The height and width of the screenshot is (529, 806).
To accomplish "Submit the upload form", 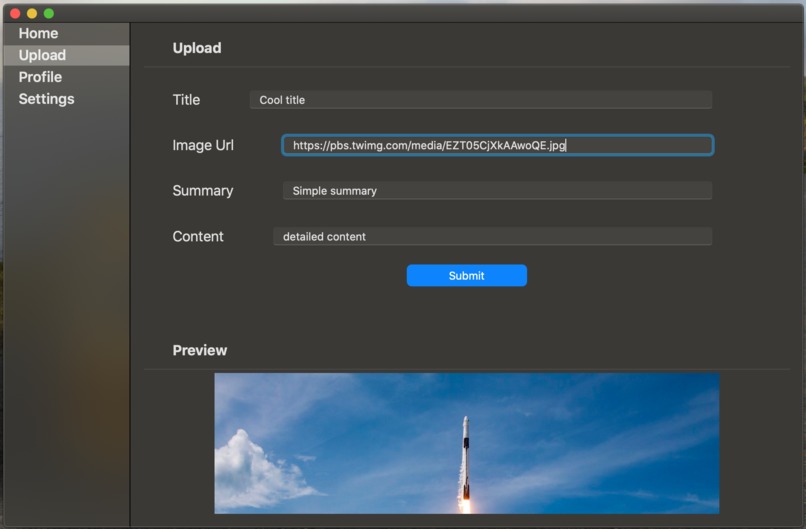I will [466, 276].
